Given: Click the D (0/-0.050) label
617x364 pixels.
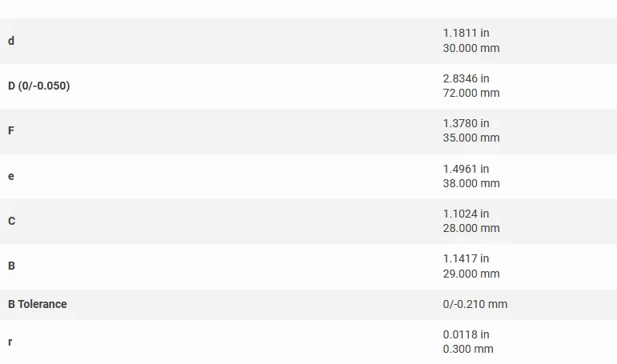Looking at the screenshot, I should (x=39, y=86).
